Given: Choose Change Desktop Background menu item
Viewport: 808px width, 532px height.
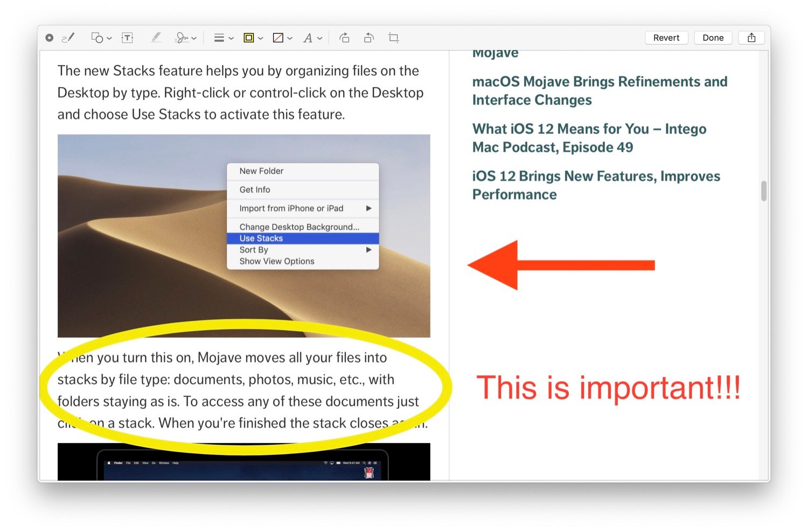Looking at the screenshot, I should (x=303, y=227).
